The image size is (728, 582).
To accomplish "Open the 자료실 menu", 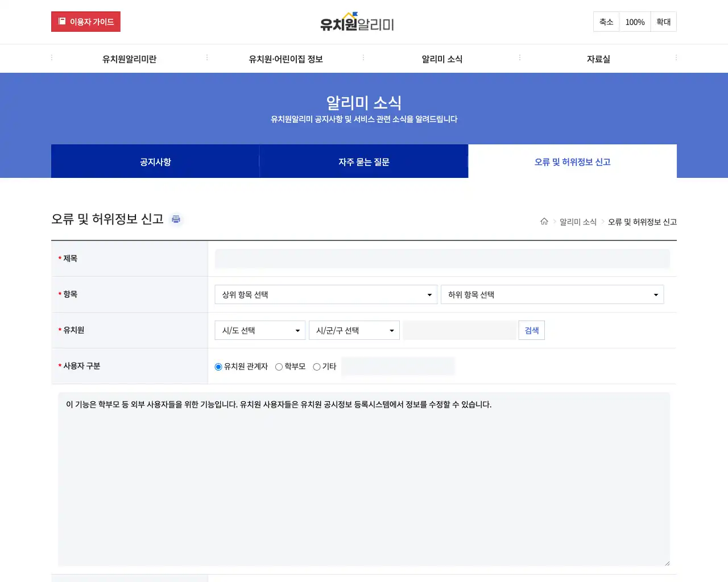I will coord(598,59).
